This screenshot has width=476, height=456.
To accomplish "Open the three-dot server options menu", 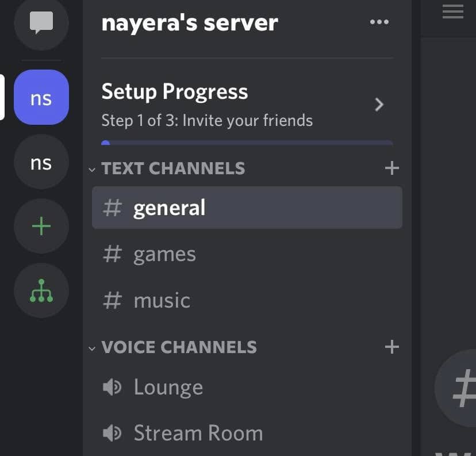I will [379, 22].
